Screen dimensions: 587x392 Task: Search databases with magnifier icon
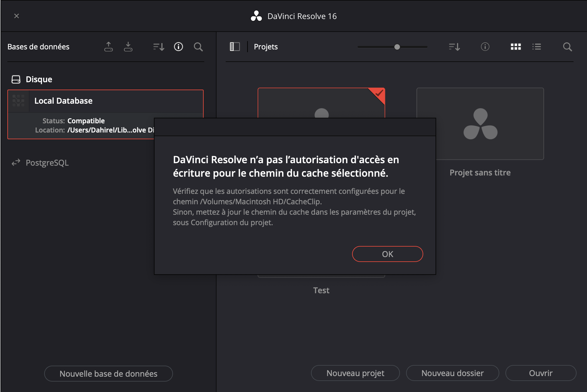point(198,47)
